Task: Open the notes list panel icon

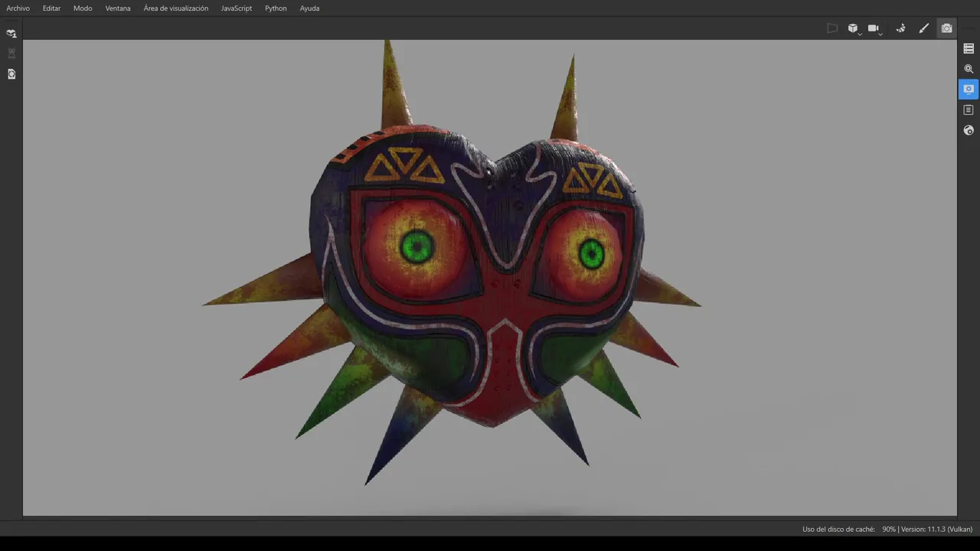Action: pos(969,110)
